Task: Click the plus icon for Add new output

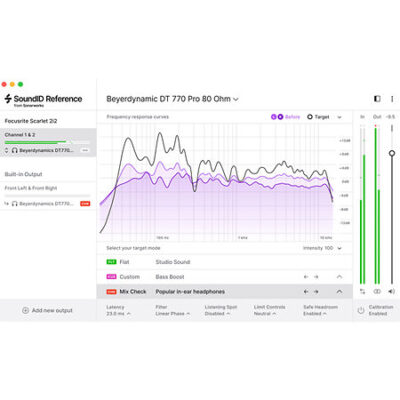Action: click(x=25, y=310)
